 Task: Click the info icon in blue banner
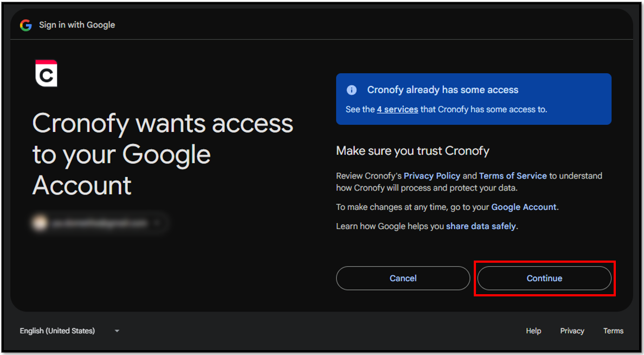(x=352, y=90)
